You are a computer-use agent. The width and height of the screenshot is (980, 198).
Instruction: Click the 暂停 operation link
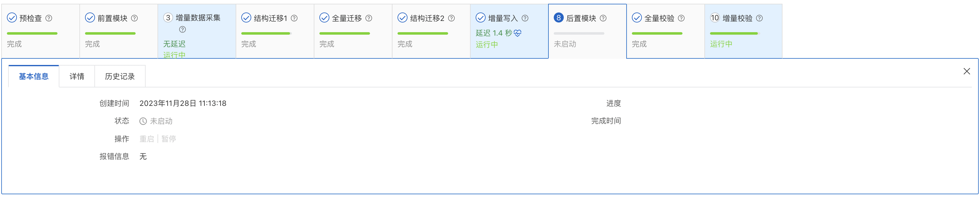click(168, 139)
